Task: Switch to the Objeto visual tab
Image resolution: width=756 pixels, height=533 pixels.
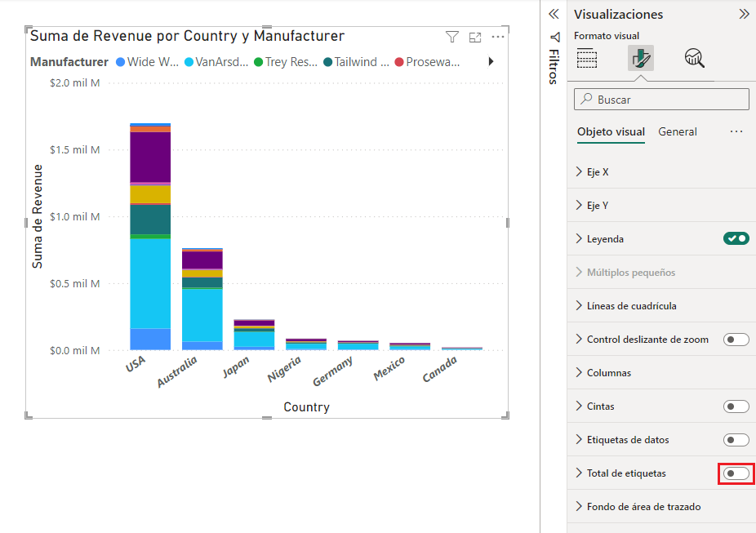Action: pos(611,131)
